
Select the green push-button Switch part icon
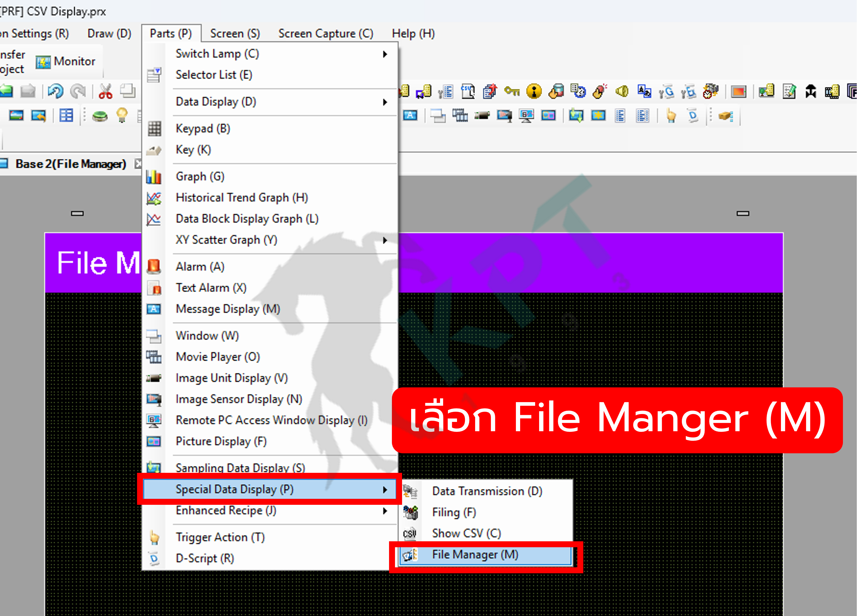[x=100, y=115]
